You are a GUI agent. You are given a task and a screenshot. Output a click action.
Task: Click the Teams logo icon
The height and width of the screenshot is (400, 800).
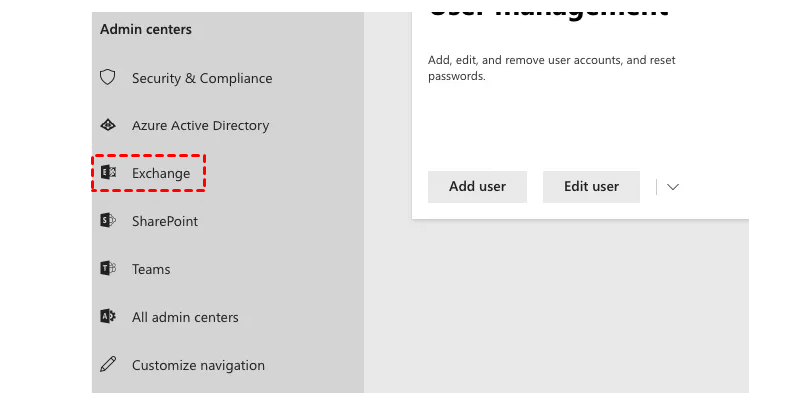(109, 269)
